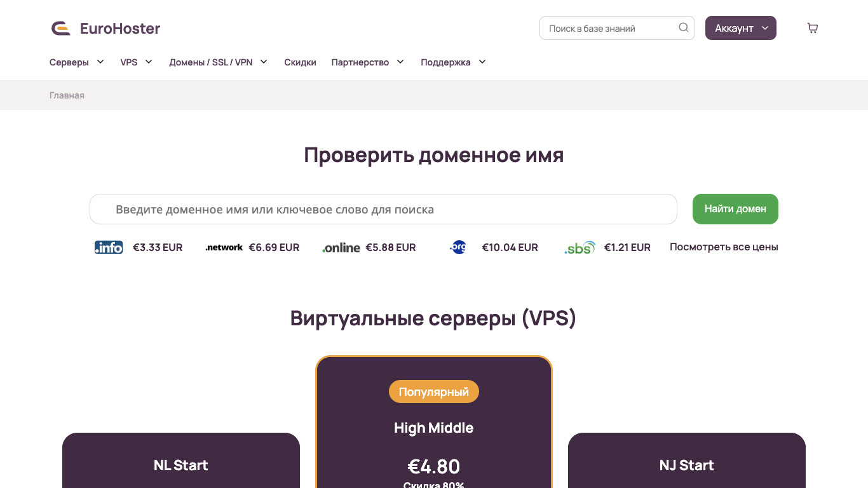The image size is (868, 488).
Task: Open Посмотреть все цены link
Action: (x=723, y=247)
